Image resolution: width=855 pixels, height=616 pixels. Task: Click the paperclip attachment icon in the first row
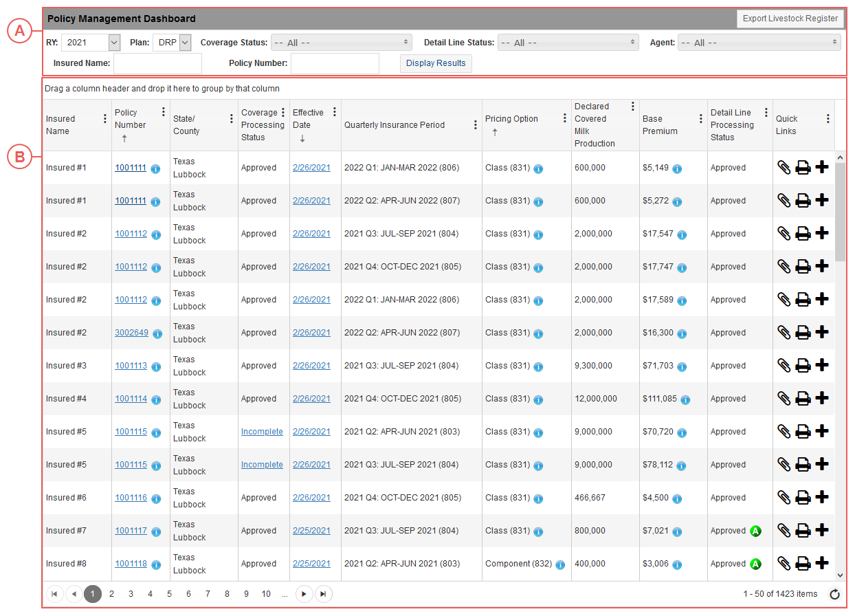(784, 167)
